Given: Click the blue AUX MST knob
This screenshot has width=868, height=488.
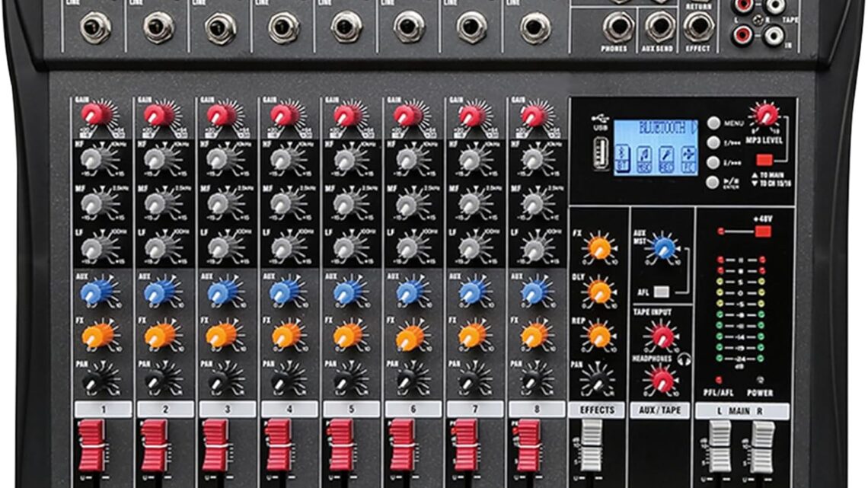Looking at the screenshot, I should point(664,247).
